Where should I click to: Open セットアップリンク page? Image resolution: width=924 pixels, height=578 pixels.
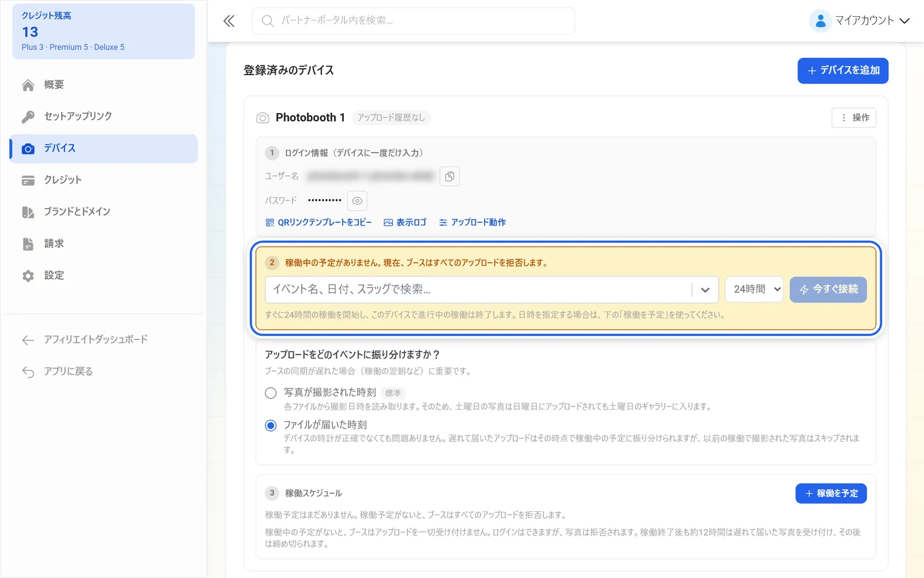coord(104,117)
